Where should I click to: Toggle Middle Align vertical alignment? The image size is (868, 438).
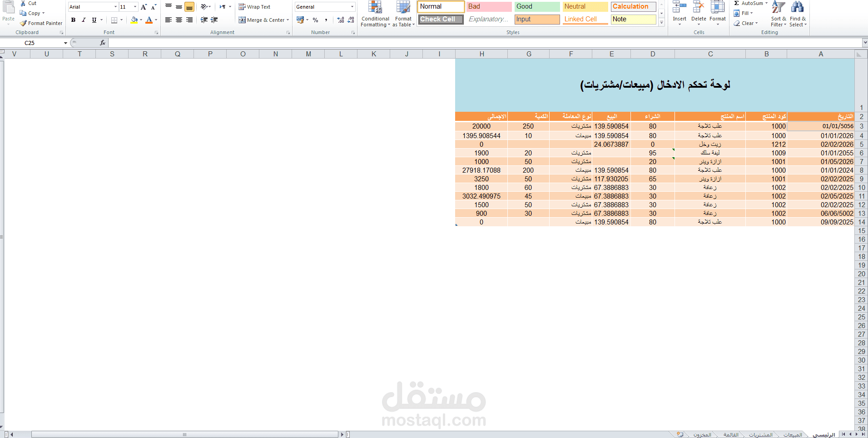click(x=179, y=7)
